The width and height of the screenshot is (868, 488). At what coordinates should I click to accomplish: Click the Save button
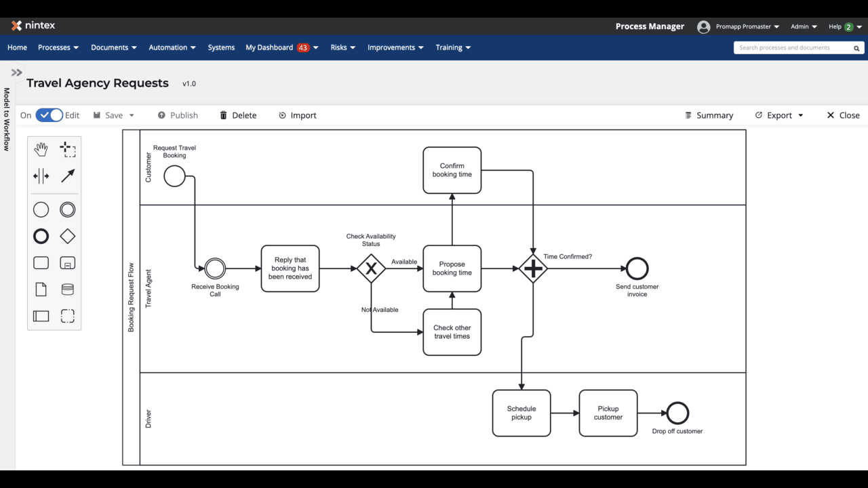point(108,115)
